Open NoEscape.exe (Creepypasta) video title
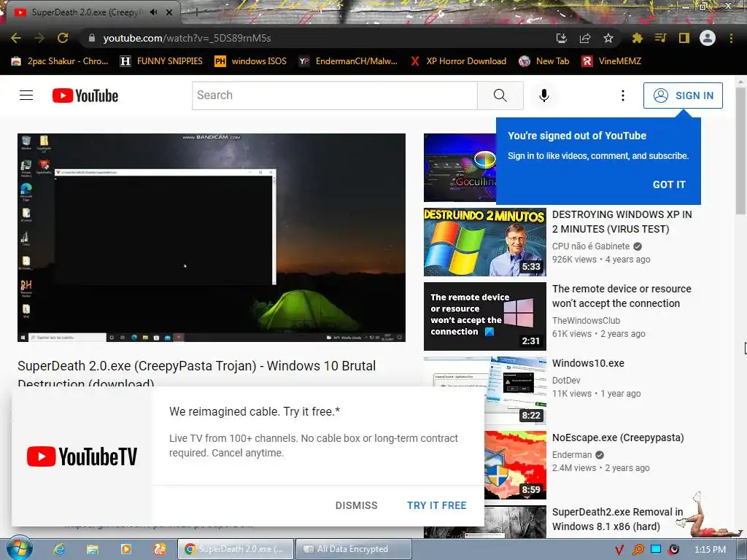The width and height of the screenshot is (747, 560). 618,437
